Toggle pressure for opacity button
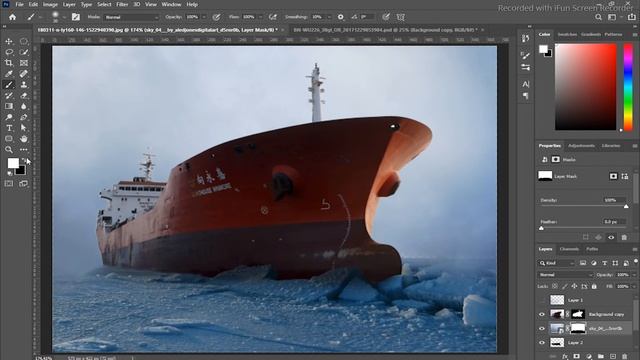This screenshot has width=640, height=360. 216,17
